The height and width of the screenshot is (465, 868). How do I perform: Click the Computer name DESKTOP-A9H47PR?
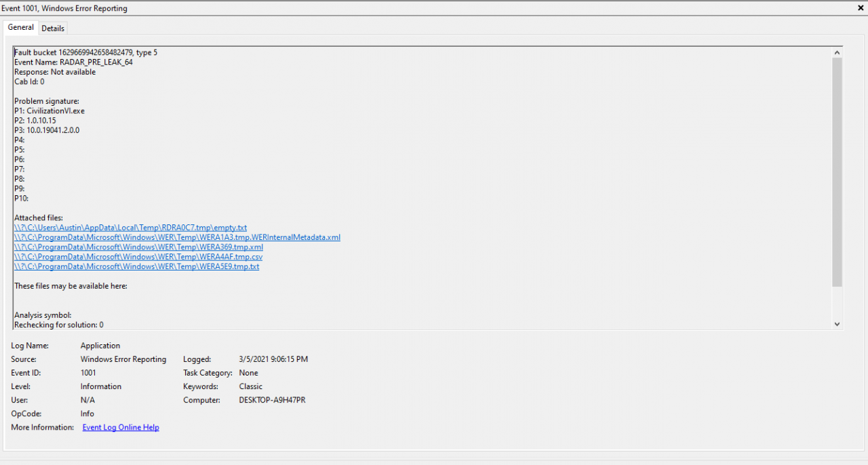point(272,400)
